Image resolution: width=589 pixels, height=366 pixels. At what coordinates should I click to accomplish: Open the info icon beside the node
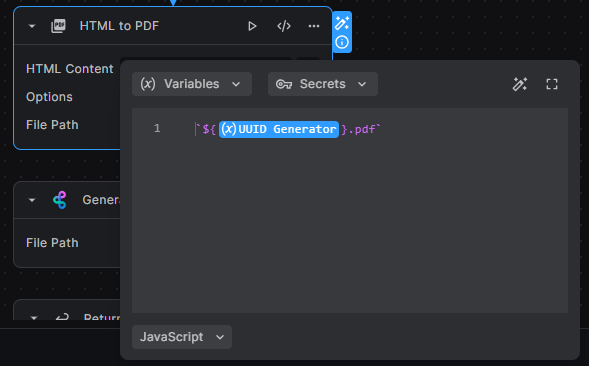342,42
